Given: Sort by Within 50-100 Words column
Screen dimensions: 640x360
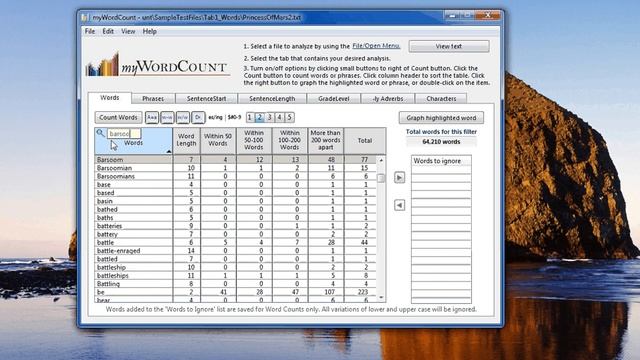Looking at the screenshot, I should 254,140.
